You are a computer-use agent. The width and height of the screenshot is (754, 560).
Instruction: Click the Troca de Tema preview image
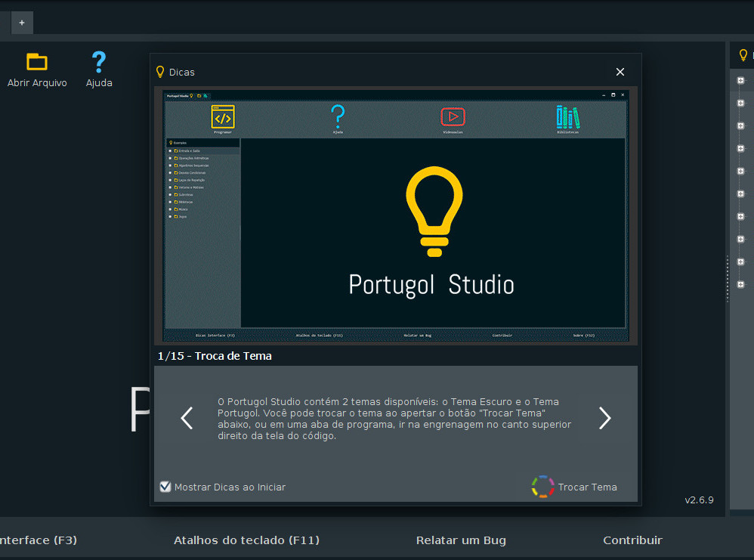396,215
